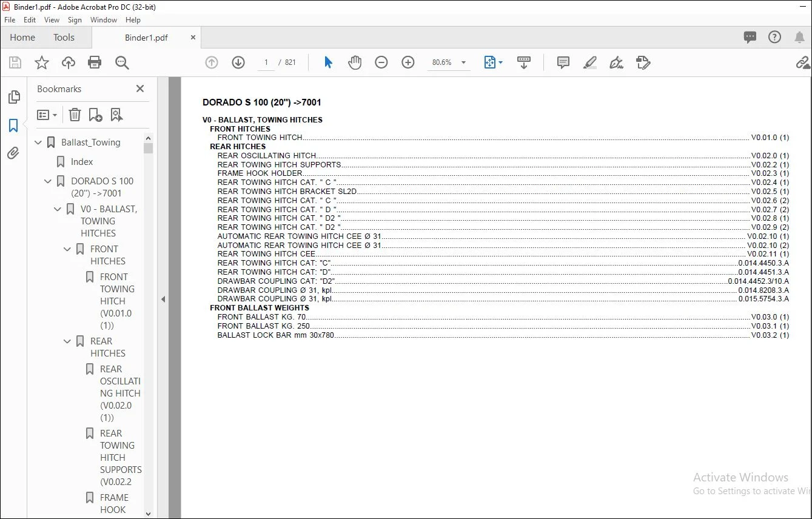
Task: Open the chat messages icon
Action: [750, 37]
